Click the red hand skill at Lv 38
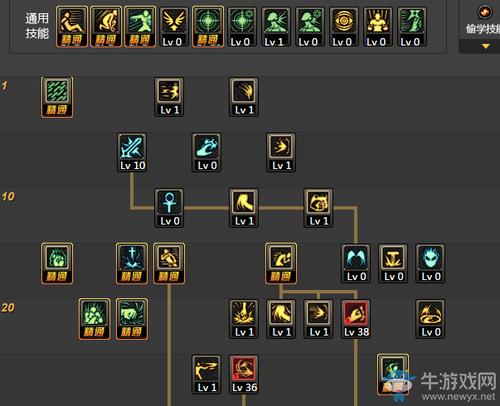Viewport: 500px width, 406px height. [356, 319]
